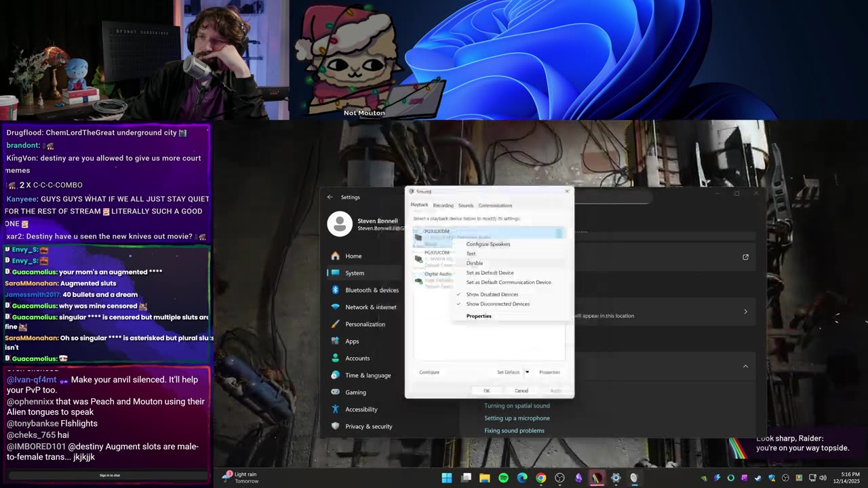This screenshot has width=868, height=488.
Task: Click the Gaming controller icon
Action: tap(335, 392)
